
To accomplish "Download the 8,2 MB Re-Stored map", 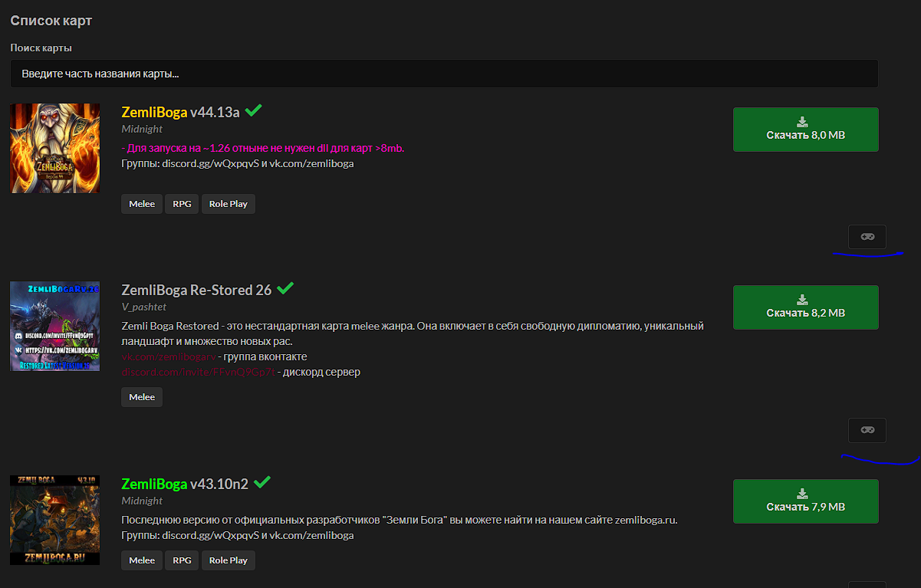I will [805, 307].
